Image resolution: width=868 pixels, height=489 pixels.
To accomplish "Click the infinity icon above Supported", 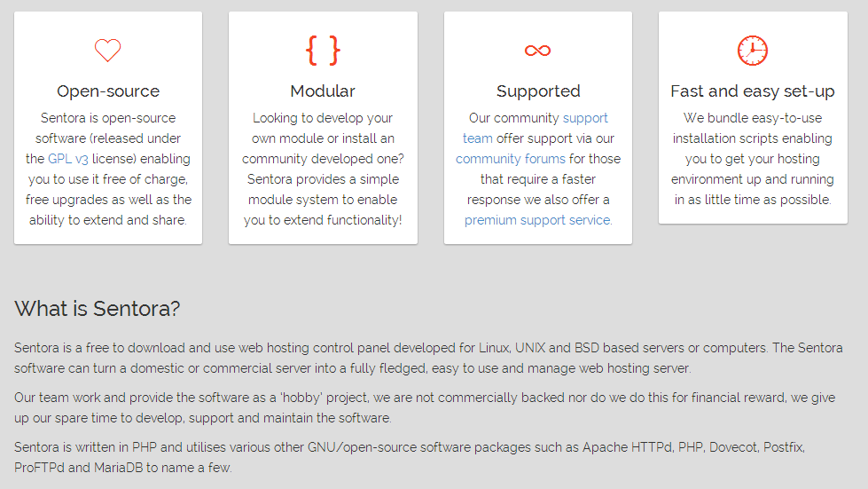I will 537,51.
